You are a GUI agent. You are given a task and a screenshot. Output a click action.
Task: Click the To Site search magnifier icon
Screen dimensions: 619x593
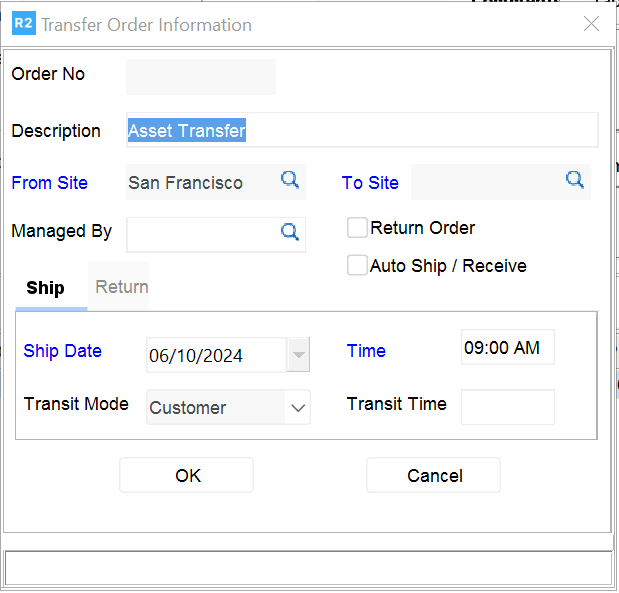[575, 180]
